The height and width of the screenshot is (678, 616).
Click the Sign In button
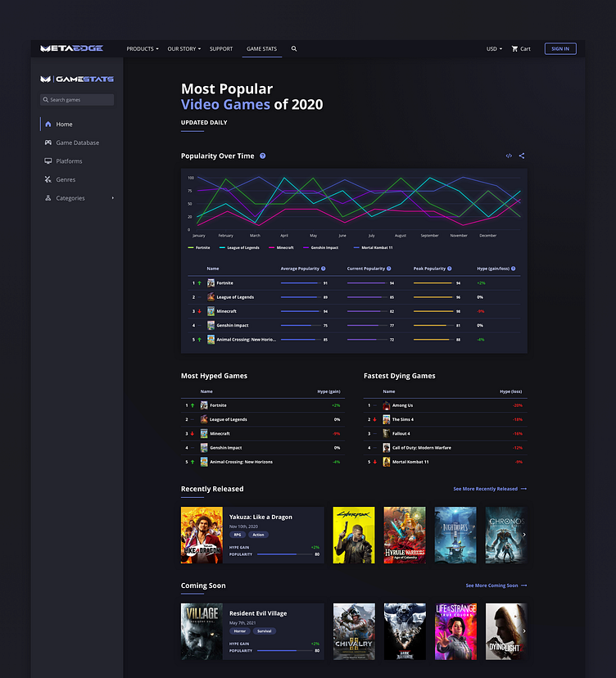pos(560,49)
